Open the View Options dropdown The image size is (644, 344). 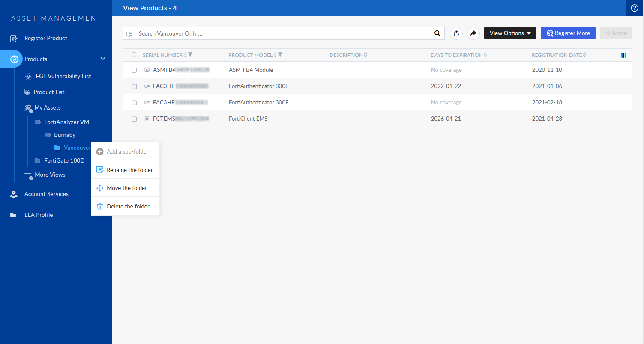click(510, 33)
